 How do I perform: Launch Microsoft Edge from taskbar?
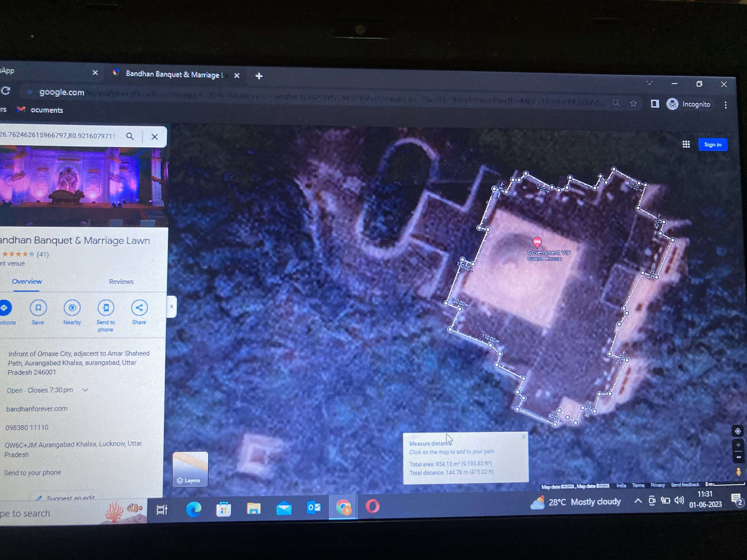[194, 509]
